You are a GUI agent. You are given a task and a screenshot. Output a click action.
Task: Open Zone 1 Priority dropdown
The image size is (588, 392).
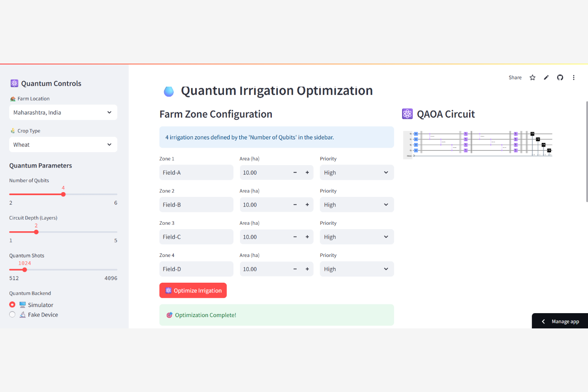coord(357,172)
